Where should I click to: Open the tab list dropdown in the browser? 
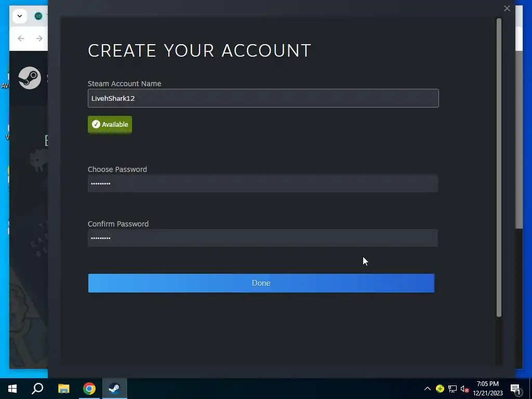click(20, 16)
